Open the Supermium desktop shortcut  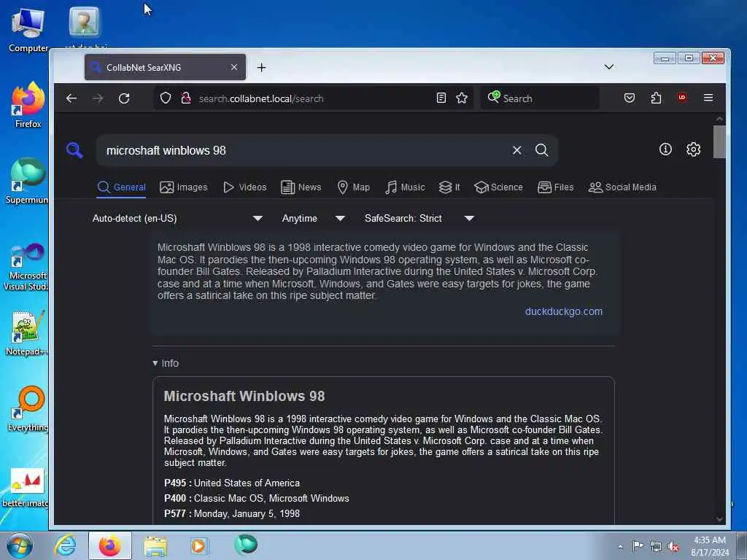pyautogui.click(x=27, y=181)
